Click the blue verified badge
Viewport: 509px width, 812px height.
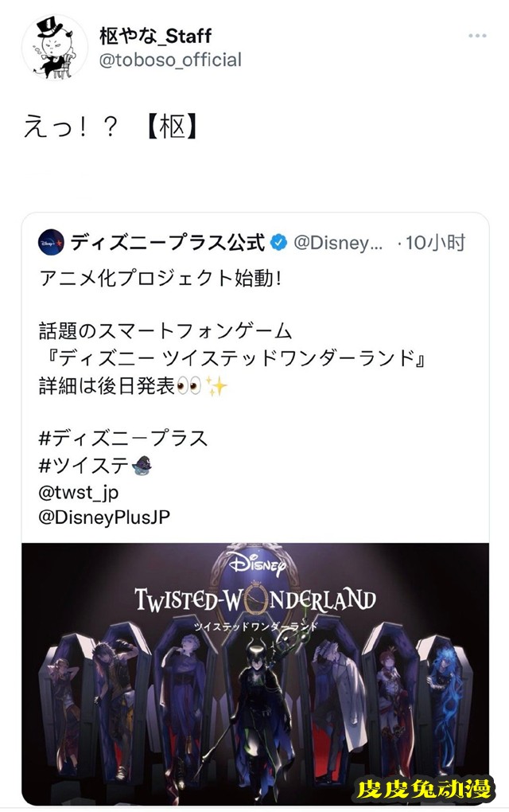point(279,242)
